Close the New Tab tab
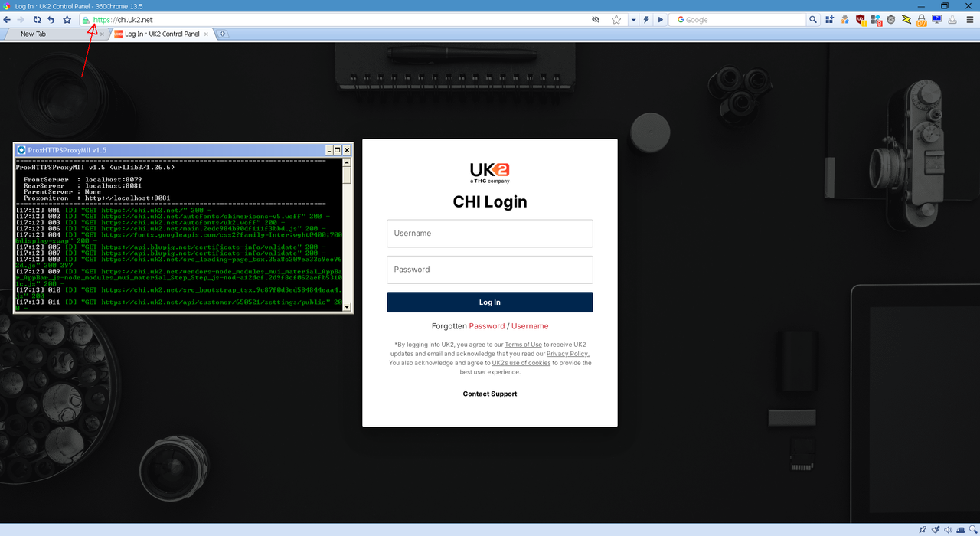Screen dimensions: 980x536 click(x=102, y=34)
